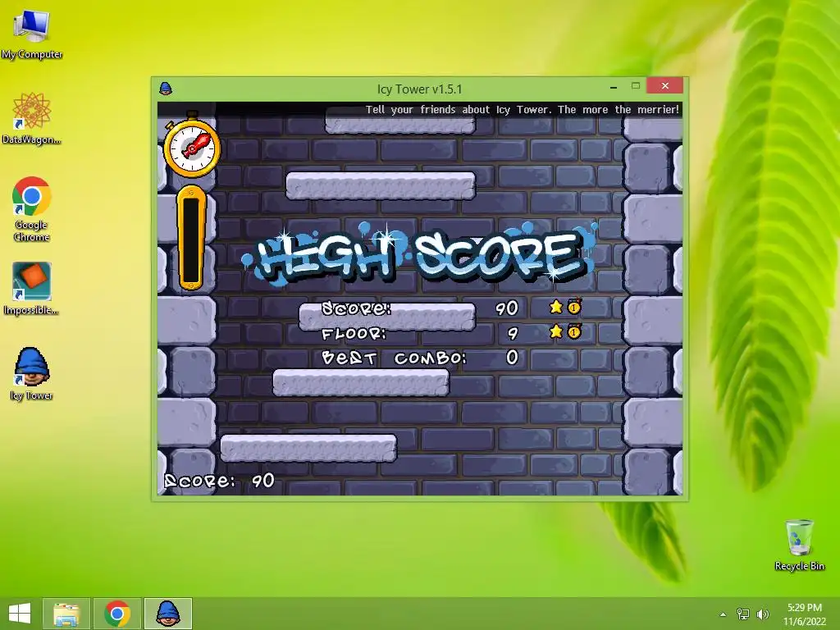Screen dimensions: 840x630
Task: Open the network tray icon
Action: coord(743,614)
